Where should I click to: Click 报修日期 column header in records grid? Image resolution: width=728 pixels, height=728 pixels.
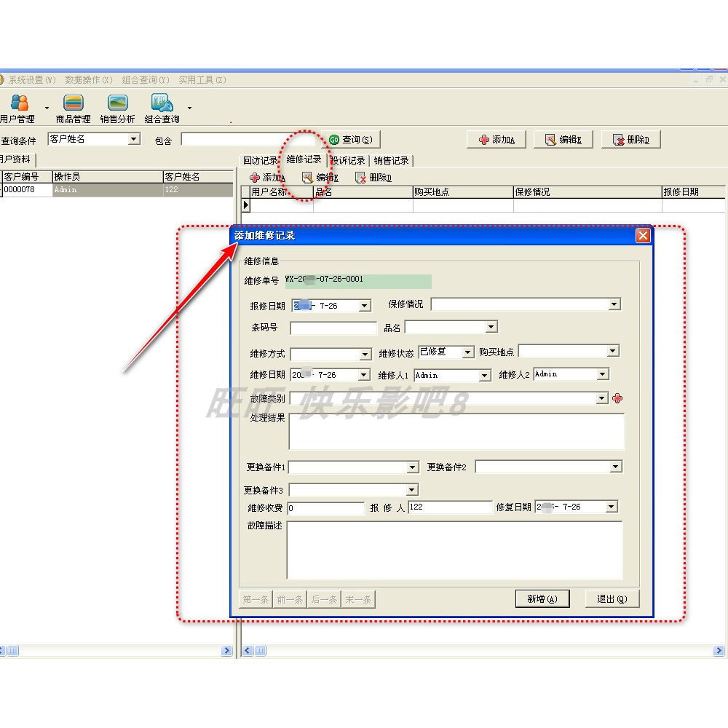[693, 191]
